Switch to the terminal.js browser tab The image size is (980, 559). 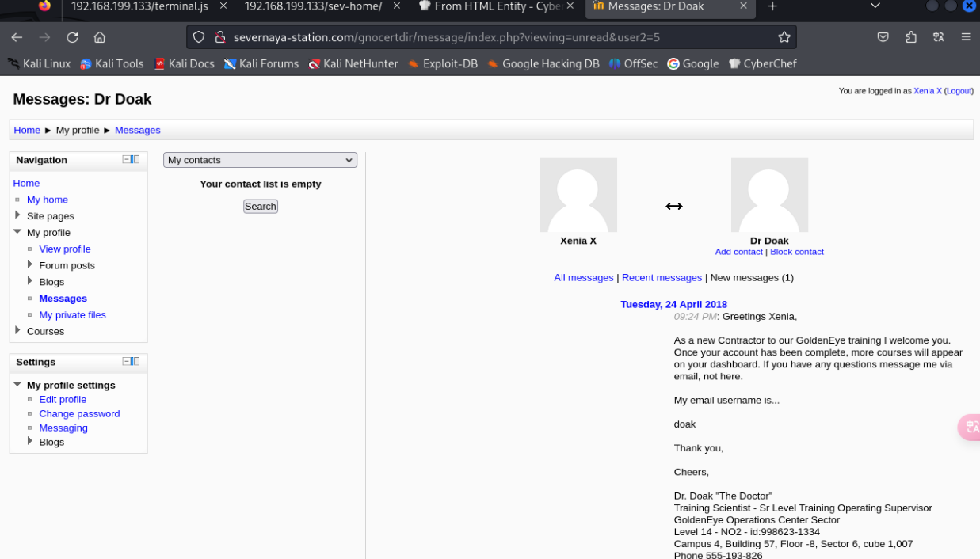click(x=139, y=6)
